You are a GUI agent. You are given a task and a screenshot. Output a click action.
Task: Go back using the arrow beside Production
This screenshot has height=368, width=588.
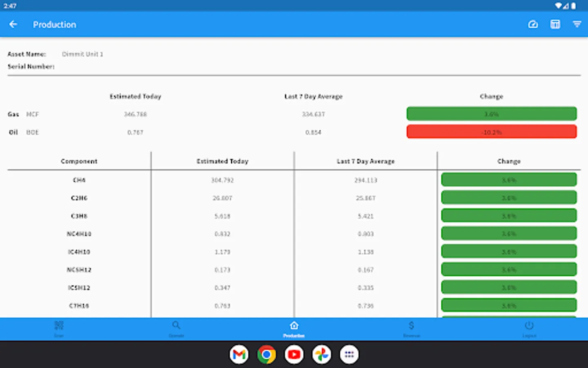click(13, 25)
